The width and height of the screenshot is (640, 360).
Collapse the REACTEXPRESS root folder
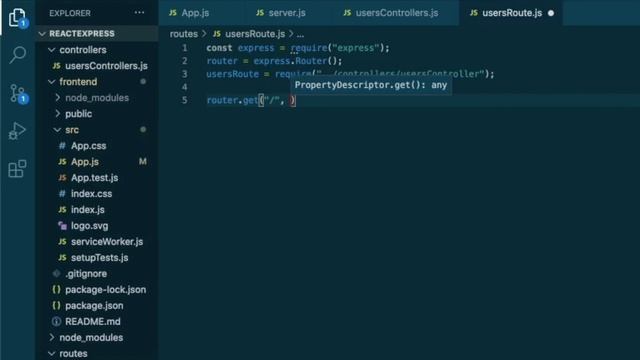(x=42, y=33)
